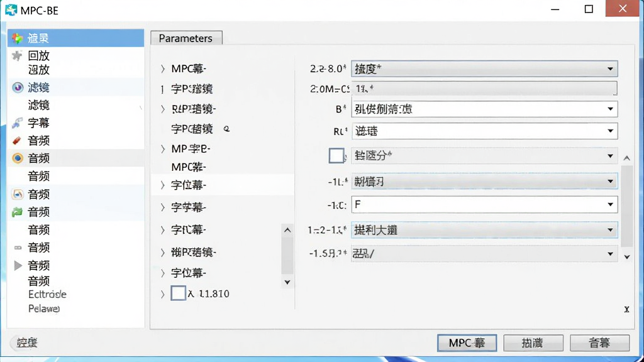The image size is (644, 362).
Task: Open the 1=2-1.5 dropdown
Action: [484, 230]
